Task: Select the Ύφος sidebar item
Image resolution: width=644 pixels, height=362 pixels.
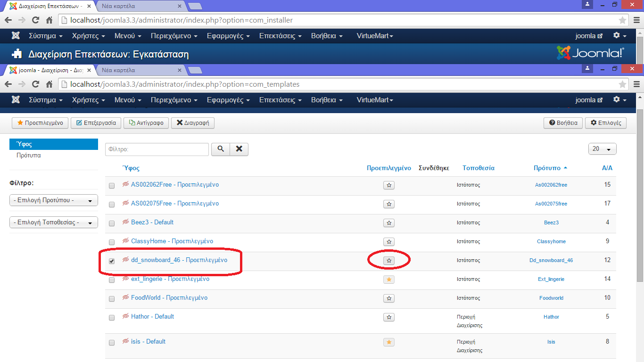Action: pyautogui.click(x=54, y=144)
